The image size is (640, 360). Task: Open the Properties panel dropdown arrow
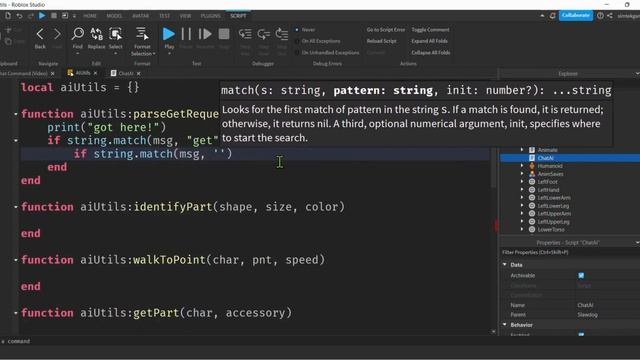tap(637, 243)
